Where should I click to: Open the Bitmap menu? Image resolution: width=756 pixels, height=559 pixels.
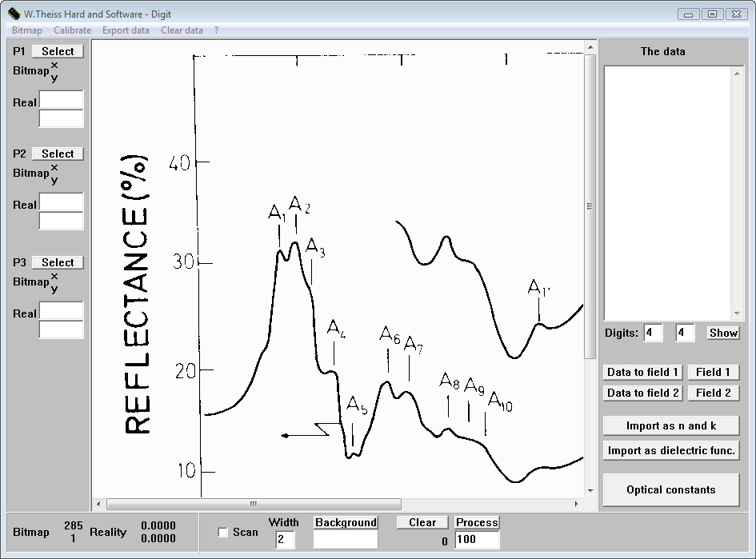(27, 30)
